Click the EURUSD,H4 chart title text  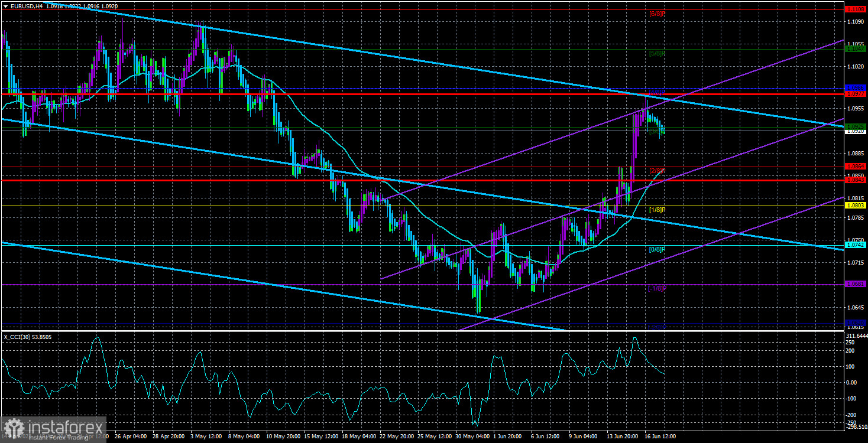pyautogui.click(x=27, y=5)
